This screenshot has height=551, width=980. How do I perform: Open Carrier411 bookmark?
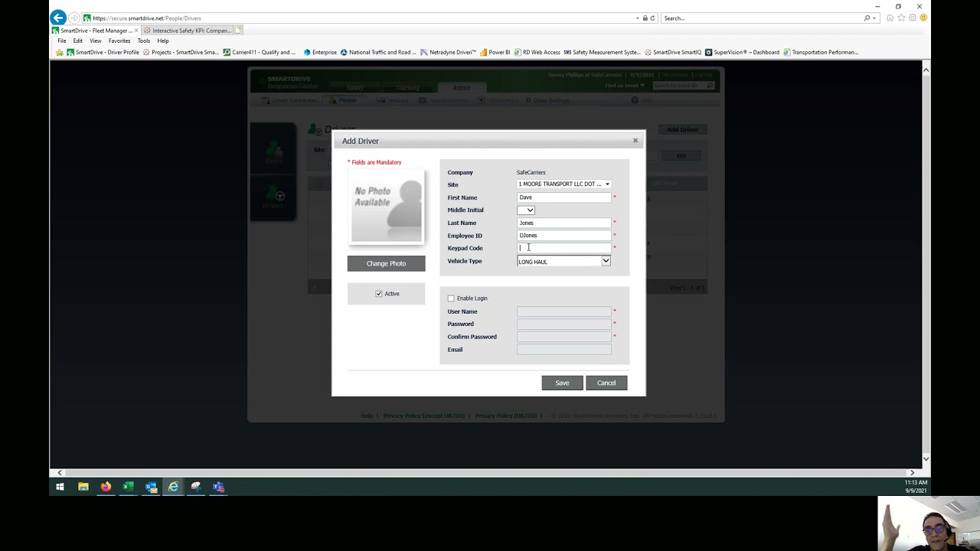[259, 52]
